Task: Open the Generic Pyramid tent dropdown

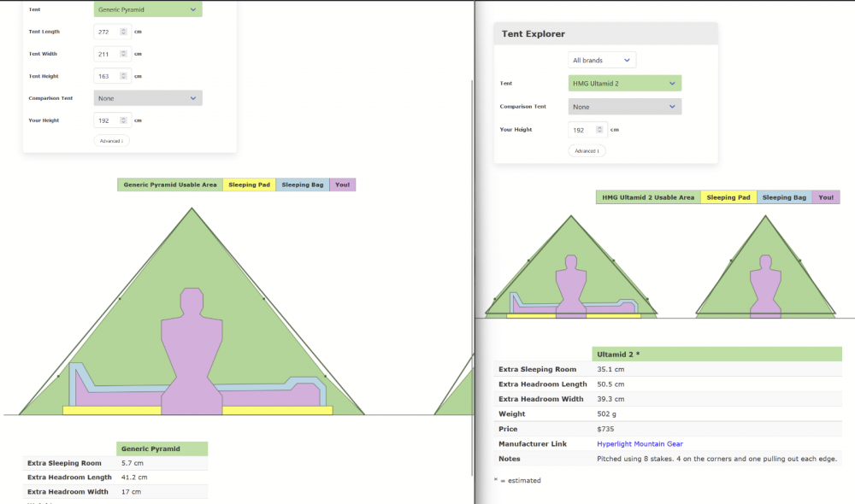Action: click(147, 9)
